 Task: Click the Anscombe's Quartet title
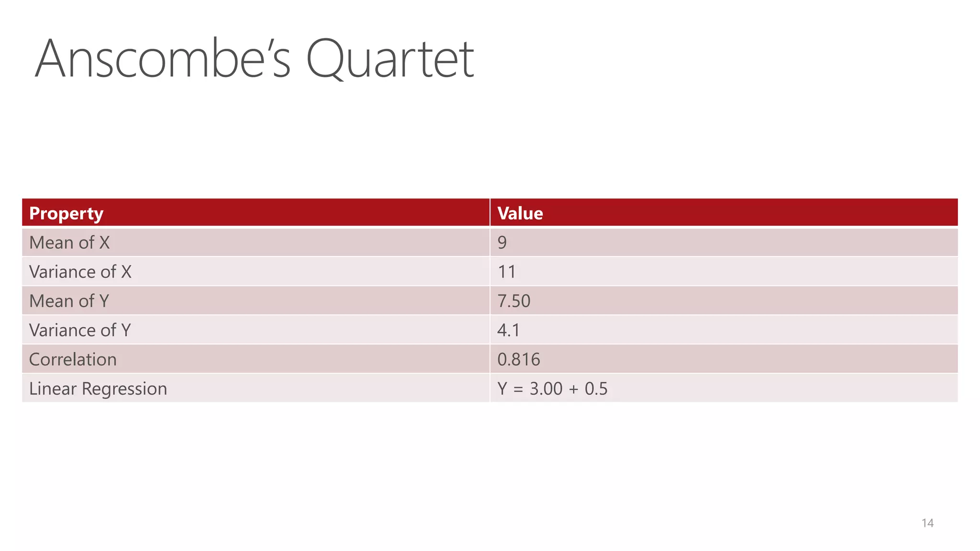(254, 59)
